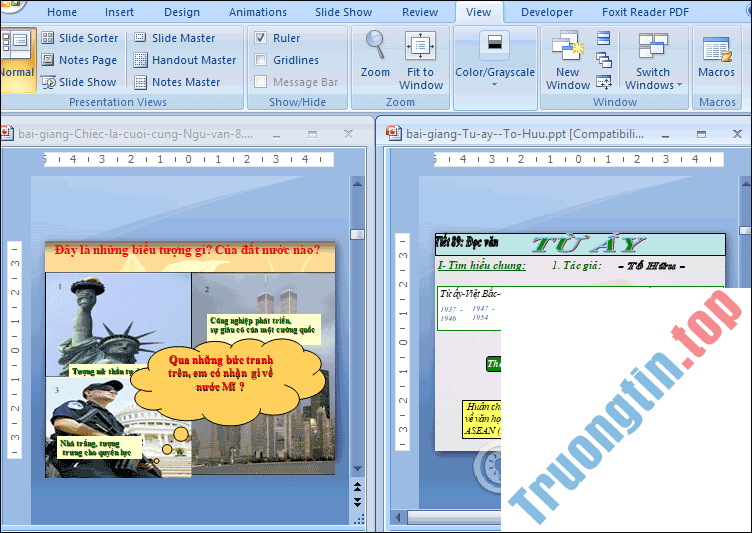The width and height of the screenshot is (752, 533).
Task: Click 'I- Tìm hiểu chung' heading text
Action: point(482,265)
